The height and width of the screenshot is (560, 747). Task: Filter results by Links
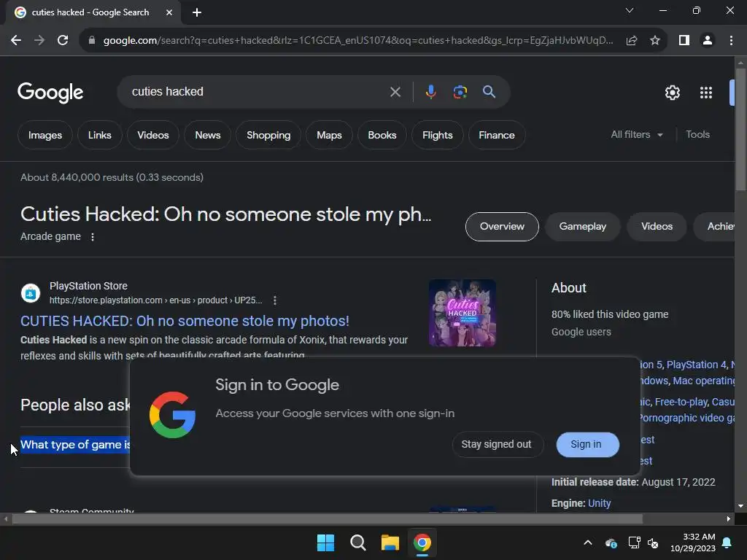tap(99, 135)
